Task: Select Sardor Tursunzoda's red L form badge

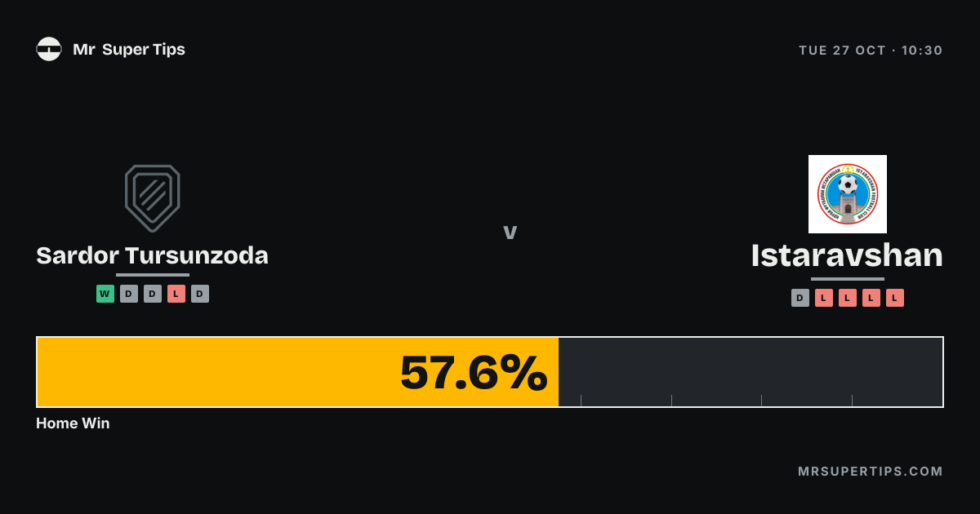Action: (x=176, y=294)
